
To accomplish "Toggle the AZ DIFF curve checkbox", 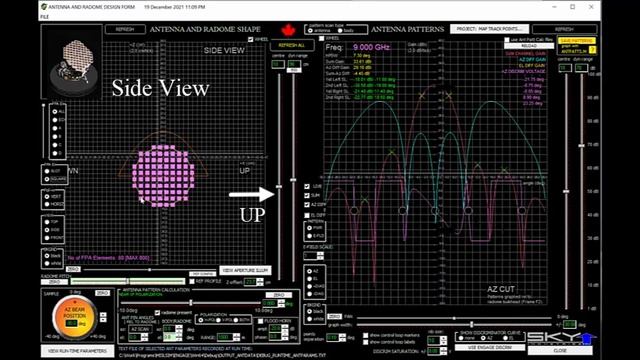I will [307, 205].
